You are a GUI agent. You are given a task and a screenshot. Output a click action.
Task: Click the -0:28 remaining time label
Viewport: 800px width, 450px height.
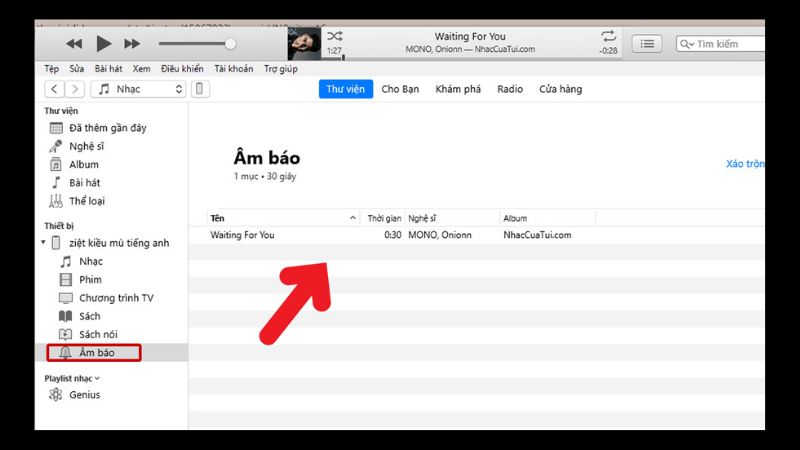[x=608, y=51]
